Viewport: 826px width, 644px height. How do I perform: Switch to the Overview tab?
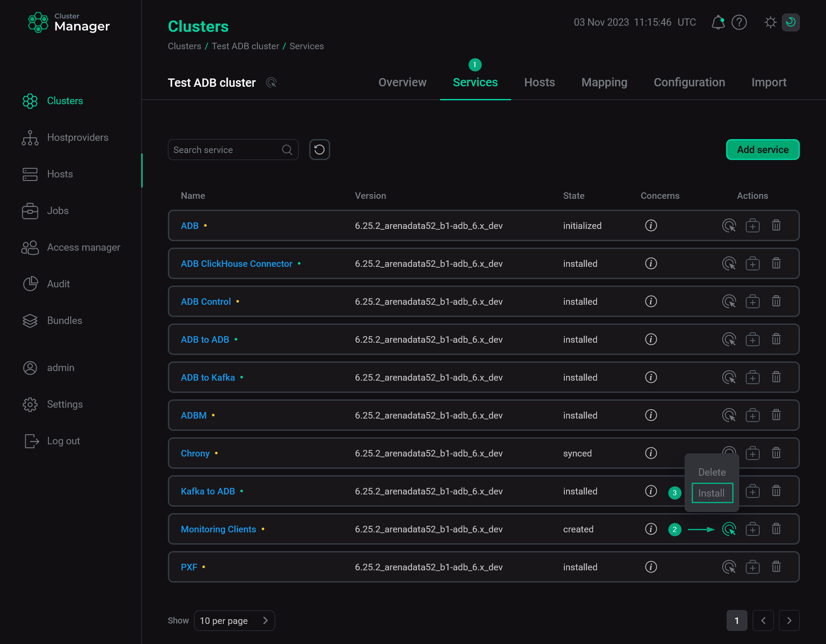click(x=403, y=82)
